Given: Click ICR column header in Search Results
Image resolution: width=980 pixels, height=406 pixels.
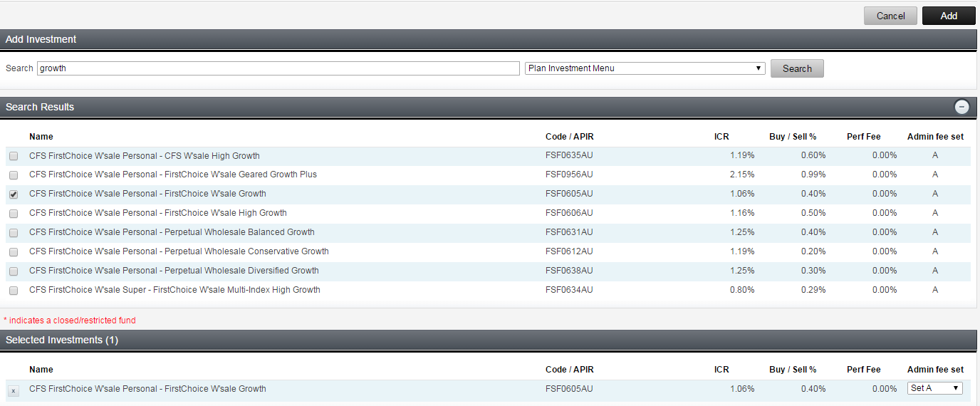Looking at the screenshot, I should [721, 137].
